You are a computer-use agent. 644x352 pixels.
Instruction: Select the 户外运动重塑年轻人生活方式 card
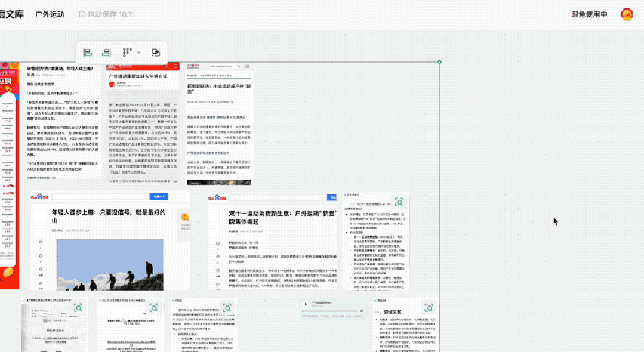143,122
